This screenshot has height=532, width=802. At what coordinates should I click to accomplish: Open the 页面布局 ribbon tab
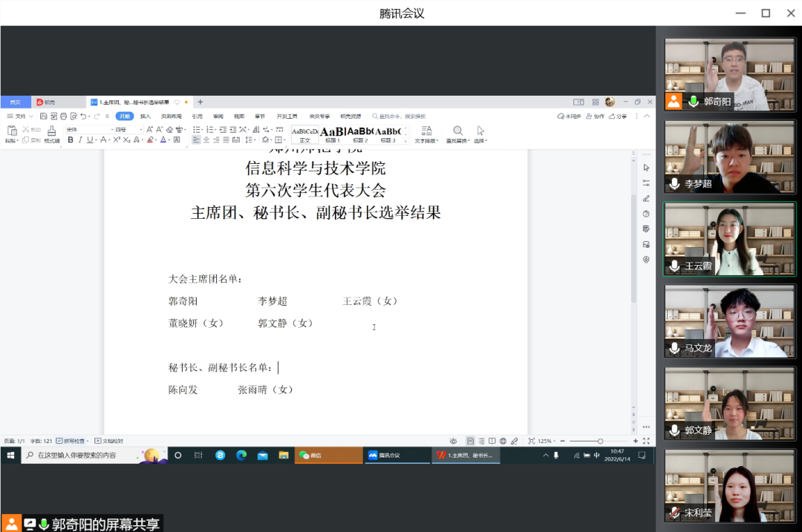tap(171, 116)
